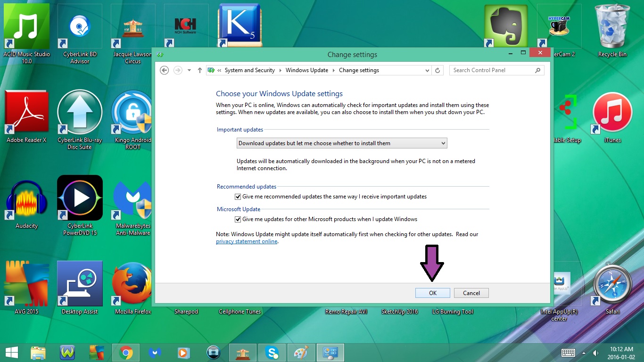Select the SketchUp 2016 desktop label
This screenshot has height=362, width=644.
400,312
